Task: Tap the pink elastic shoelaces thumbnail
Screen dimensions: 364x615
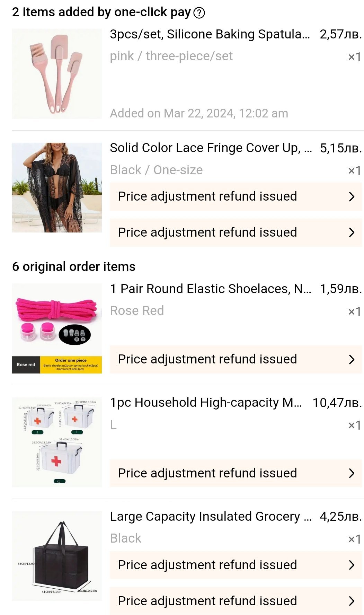Action: [x=57, y=328]
